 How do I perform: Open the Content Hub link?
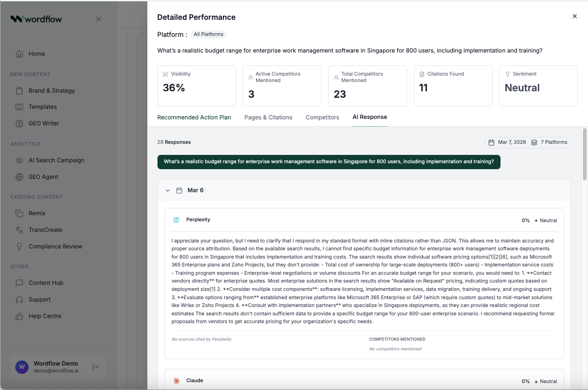(46, 283)
